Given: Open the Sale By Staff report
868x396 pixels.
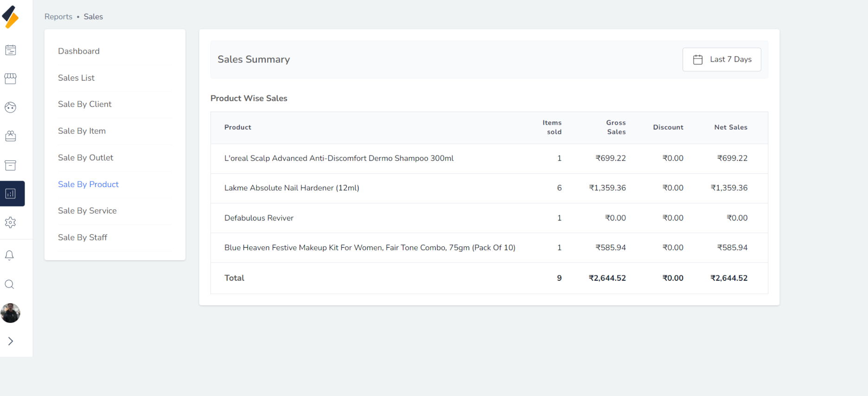Looking at the screenshot, I should 83,238.
